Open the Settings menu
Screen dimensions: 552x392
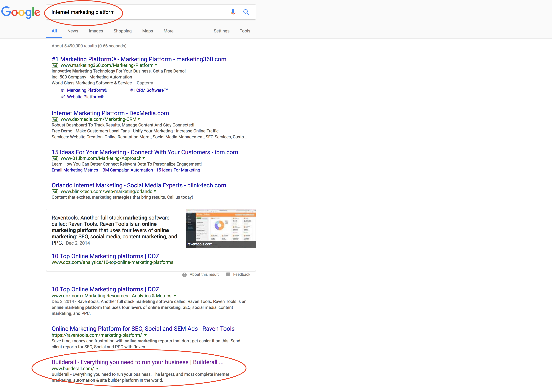[x=222, y=31]
